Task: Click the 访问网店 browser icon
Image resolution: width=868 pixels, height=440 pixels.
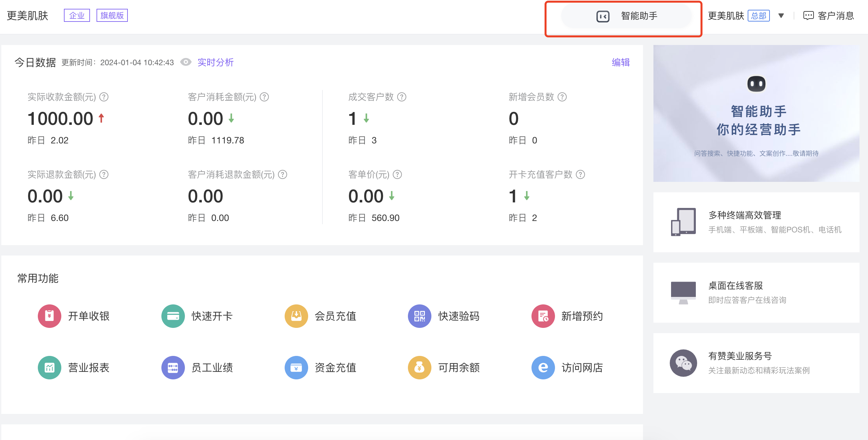Action: point(543,367)
